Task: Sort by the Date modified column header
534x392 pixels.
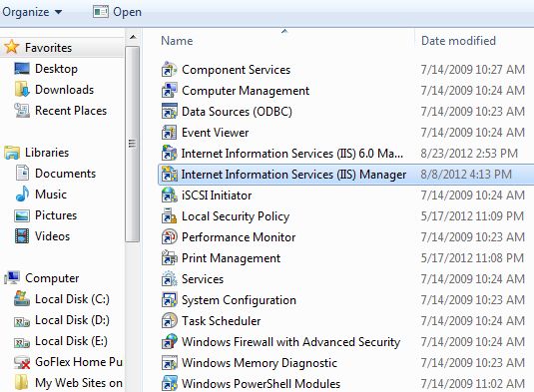Action: pyautogui.click(x=458, y=41)
